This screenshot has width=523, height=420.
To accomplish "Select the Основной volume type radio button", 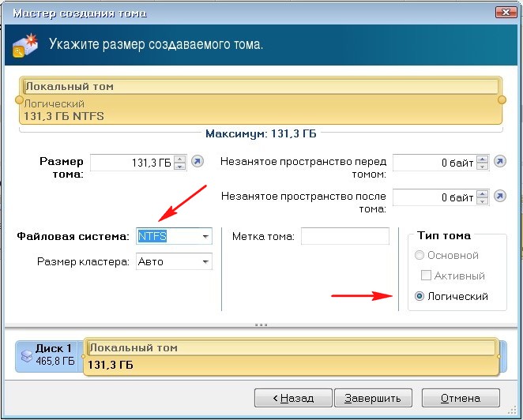I will 418,255.
